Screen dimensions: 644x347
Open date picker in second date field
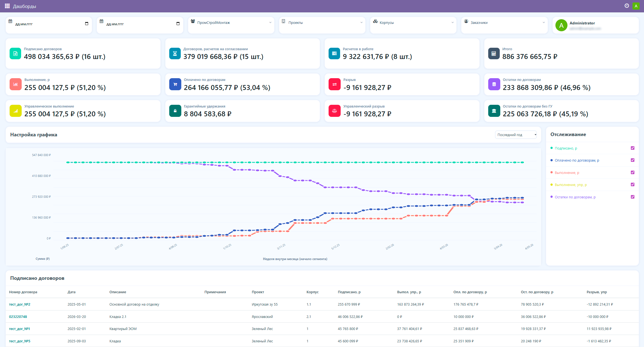178,24
